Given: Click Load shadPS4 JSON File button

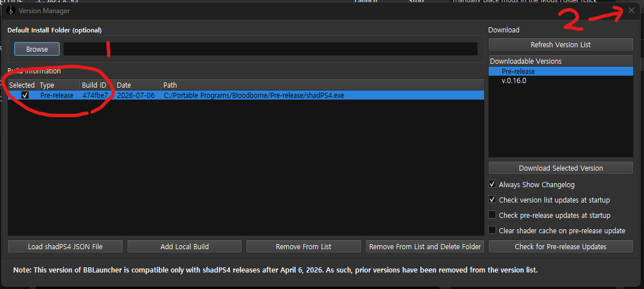Looking at the screenshot, I should [x=65, y=246].
